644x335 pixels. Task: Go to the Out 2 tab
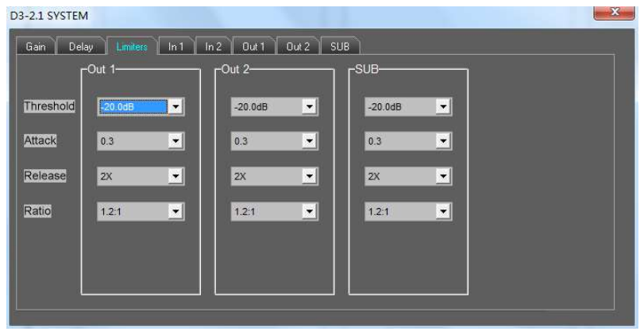(x=297, y=47)
